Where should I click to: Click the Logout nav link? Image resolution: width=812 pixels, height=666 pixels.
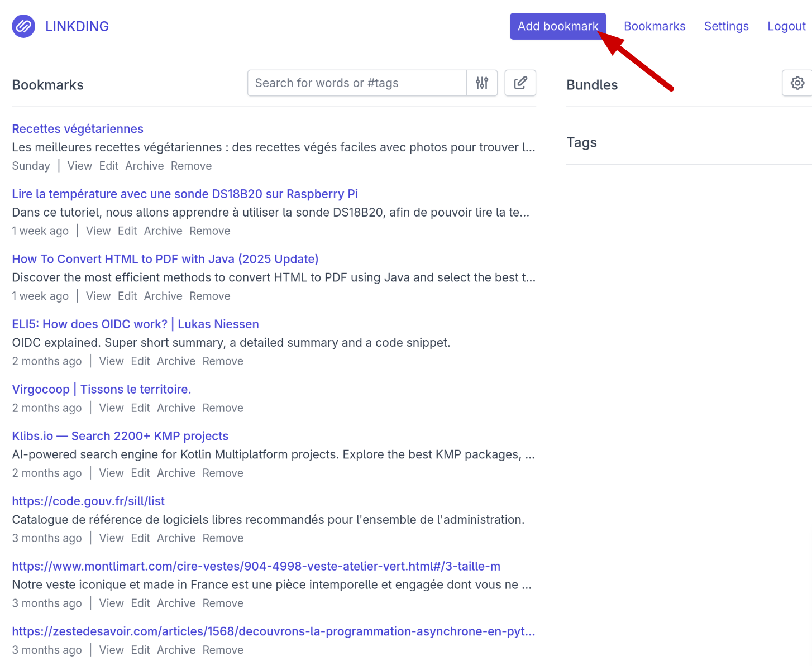pos(786,26)
